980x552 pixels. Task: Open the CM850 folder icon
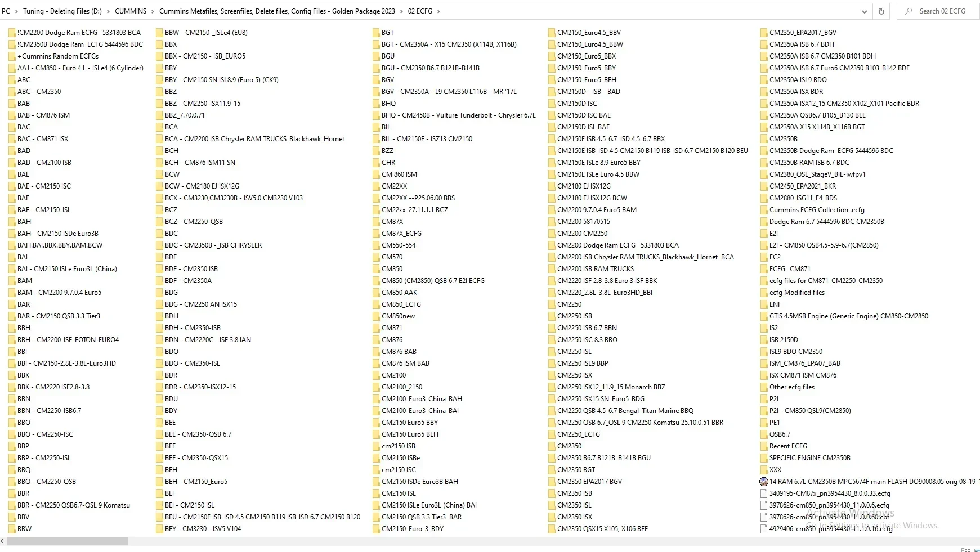coord(375,268)
